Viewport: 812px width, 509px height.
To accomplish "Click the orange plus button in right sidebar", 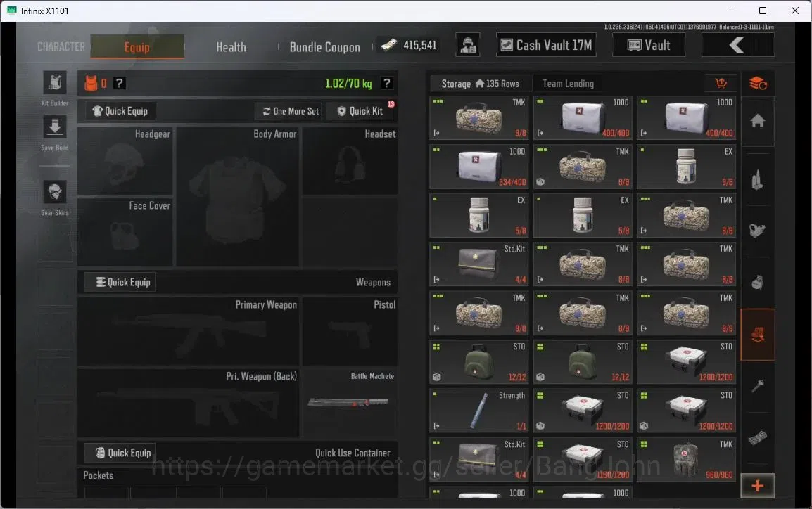I will coord(758,486).
